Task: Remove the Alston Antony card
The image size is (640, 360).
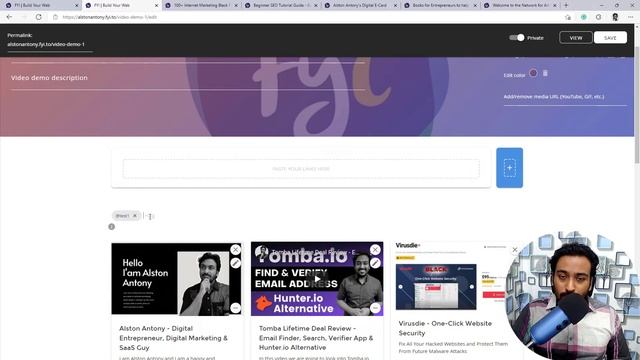Action: 235,249
